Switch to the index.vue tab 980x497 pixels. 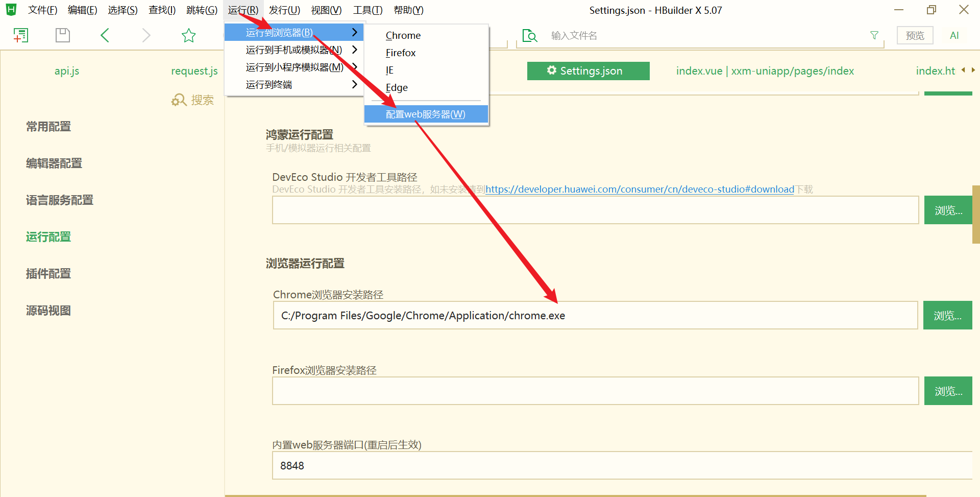point(765,71)
